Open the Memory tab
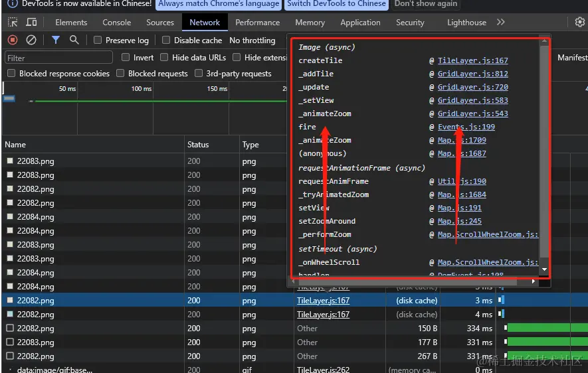 (x=310, y=23)
